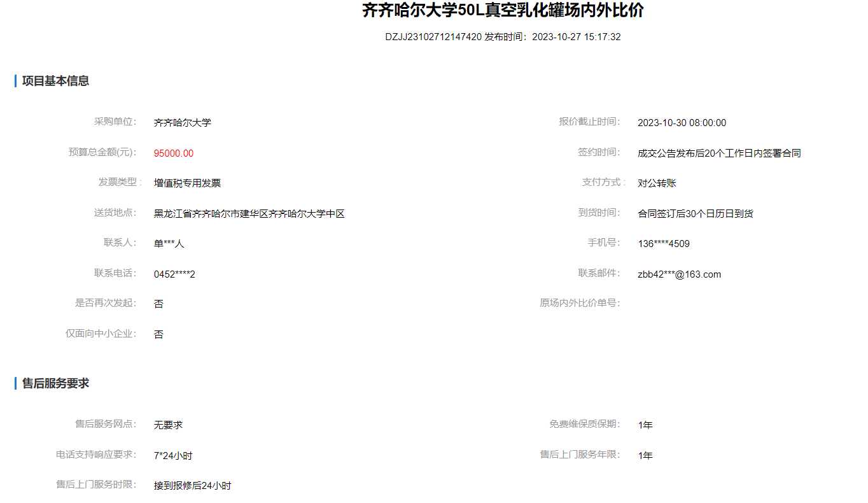Select the project number DZJJ23102712147420
The width and height of the screenshot is (868, 503).
coord(433,37)
